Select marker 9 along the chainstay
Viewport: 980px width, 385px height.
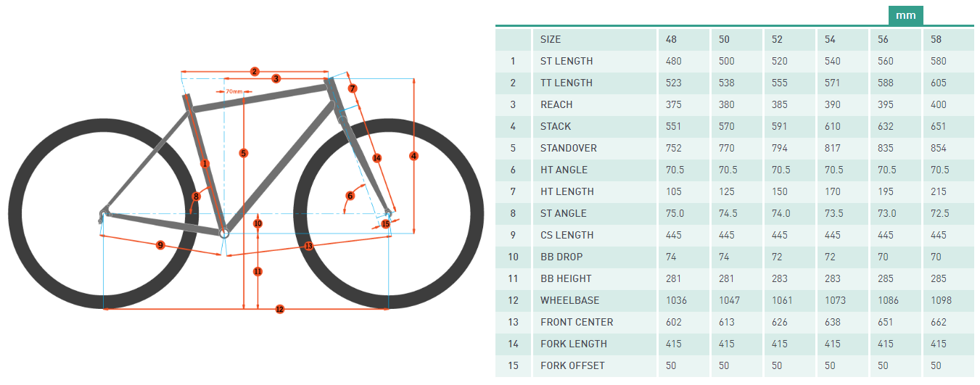(160, 245)
